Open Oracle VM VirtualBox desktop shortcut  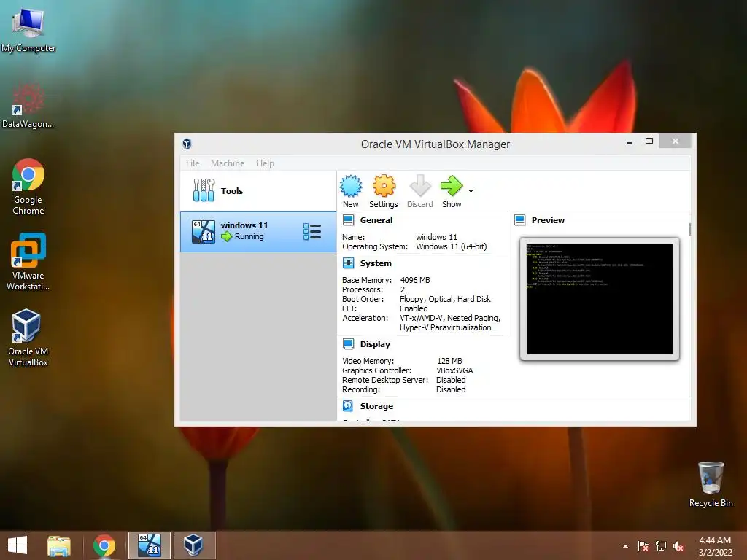[x=28, y=338]
